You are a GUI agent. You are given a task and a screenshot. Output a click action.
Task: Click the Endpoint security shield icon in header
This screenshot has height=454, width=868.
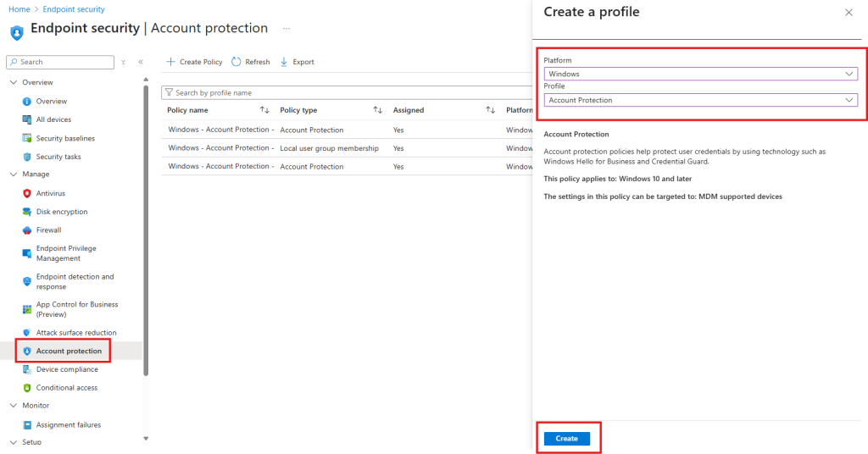coord(17,33)
